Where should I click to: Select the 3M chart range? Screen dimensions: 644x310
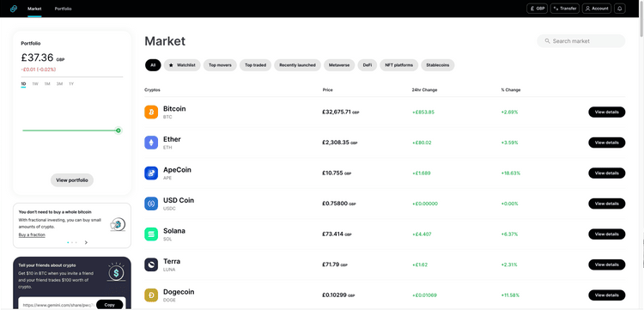pyautogui.click(x=59, y=84)
